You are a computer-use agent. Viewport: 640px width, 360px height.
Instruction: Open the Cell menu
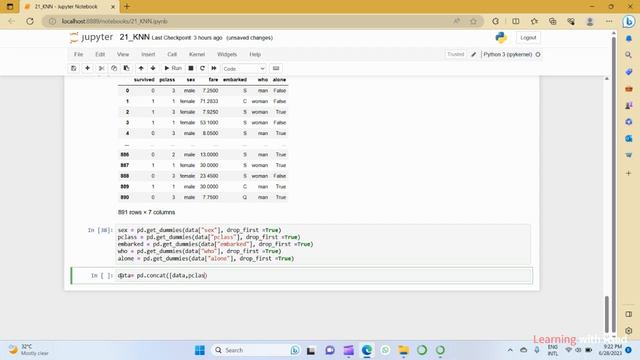[172, 54]
